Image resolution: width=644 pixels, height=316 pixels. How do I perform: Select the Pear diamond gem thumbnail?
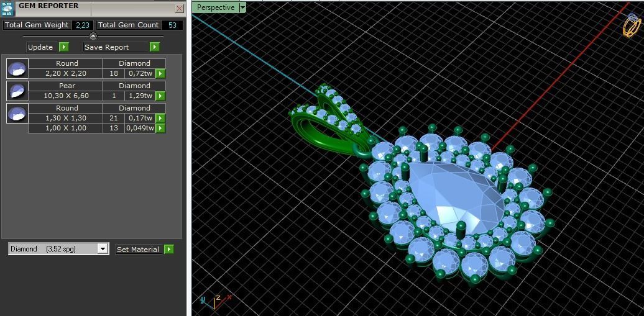click(17, 91)
